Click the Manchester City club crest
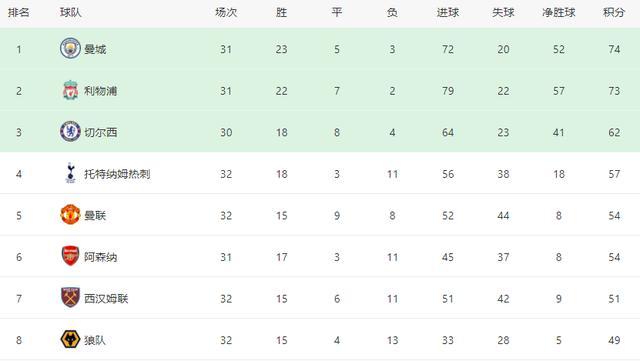Viewport: 640px width, 361px height. pos(70,49)
